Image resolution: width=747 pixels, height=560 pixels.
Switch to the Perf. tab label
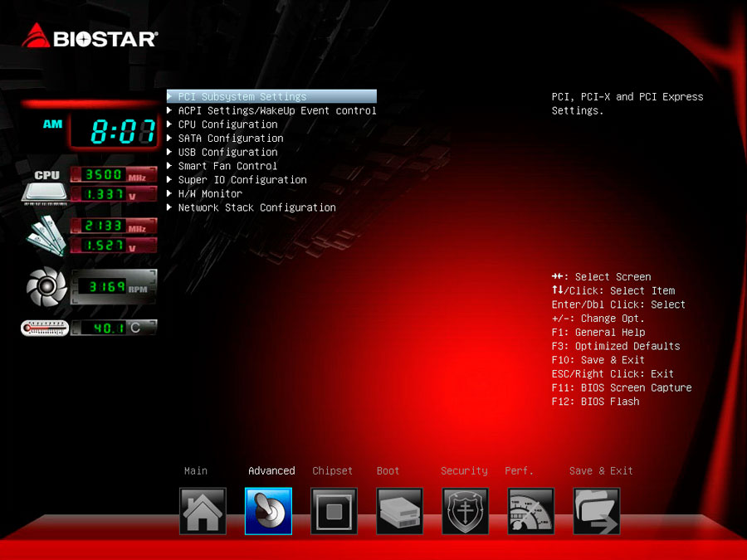point(519,471)
